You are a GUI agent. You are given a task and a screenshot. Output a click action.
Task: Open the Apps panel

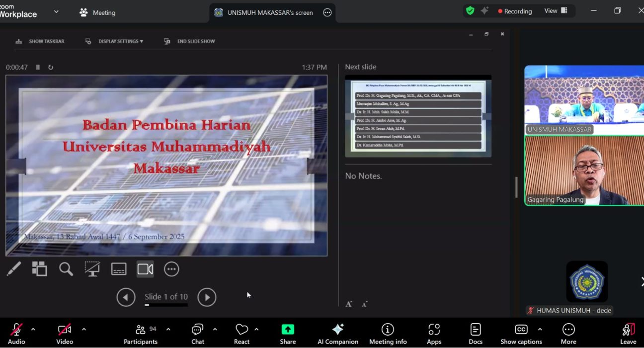tap(434, 334)
